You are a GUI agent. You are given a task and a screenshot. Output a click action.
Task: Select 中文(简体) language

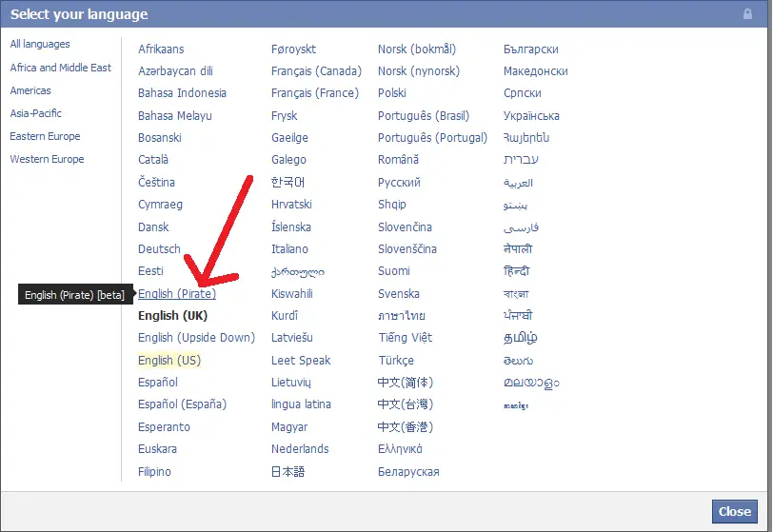click(x=405, y=383)
